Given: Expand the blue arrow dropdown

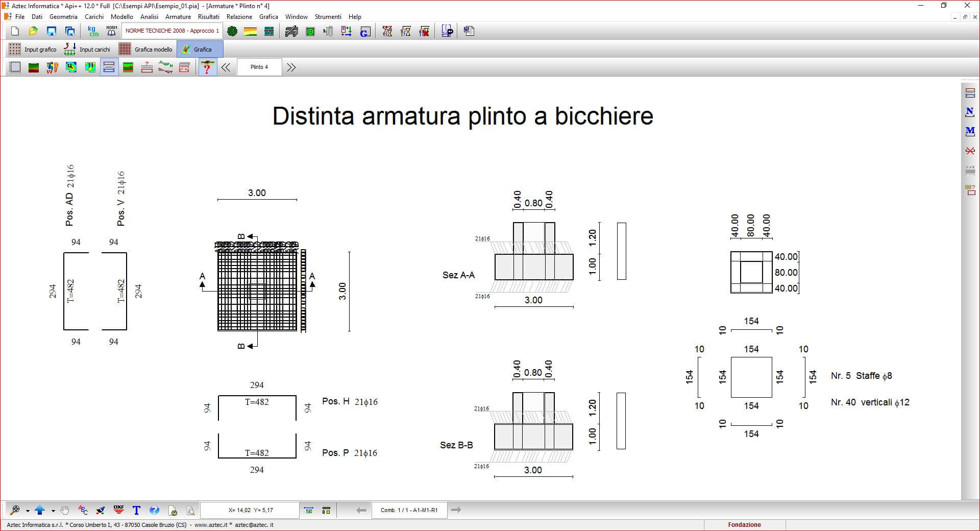Looking at the screenshot, I should point(53,510).
